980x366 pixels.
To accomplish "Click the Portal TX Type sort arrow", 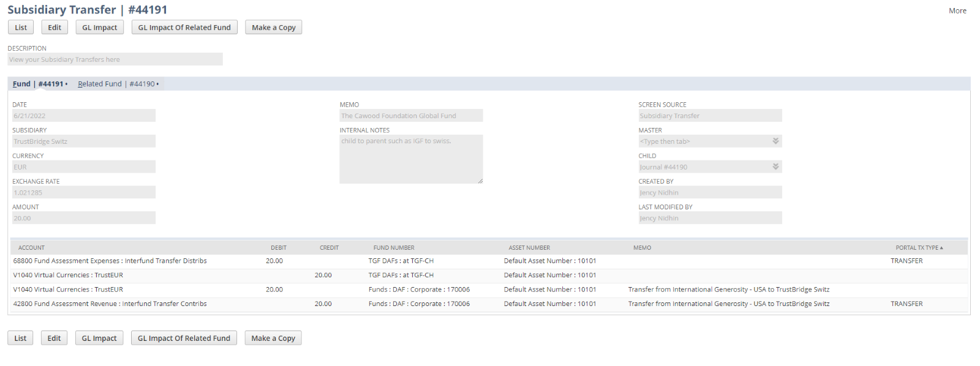I will [x=941, y=248].
